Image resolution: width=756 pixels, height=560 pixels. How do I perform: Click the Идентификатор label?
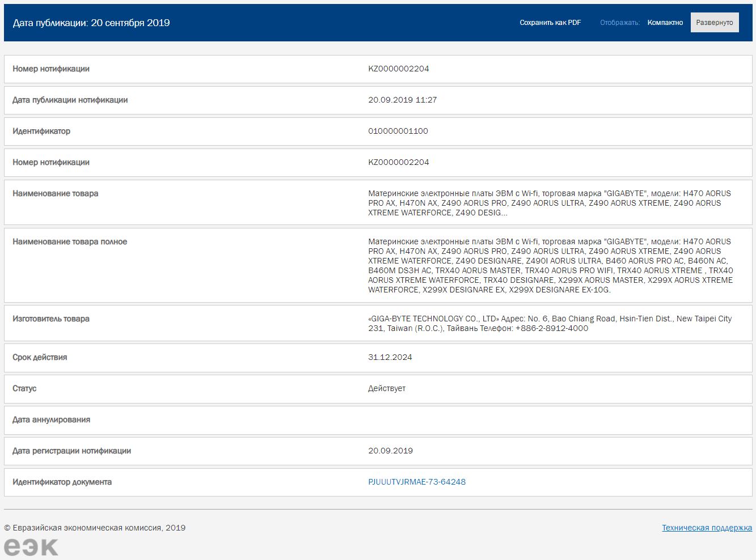[x=41, y=131]
